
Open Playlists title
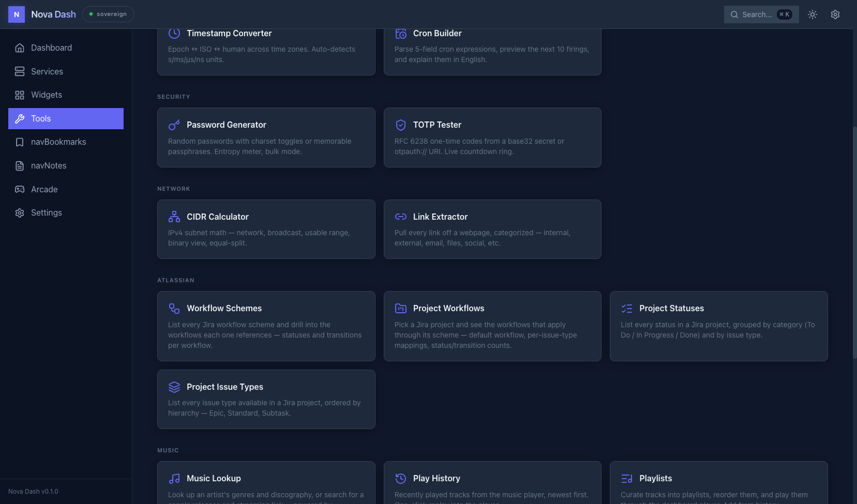(x=656, y=479)
